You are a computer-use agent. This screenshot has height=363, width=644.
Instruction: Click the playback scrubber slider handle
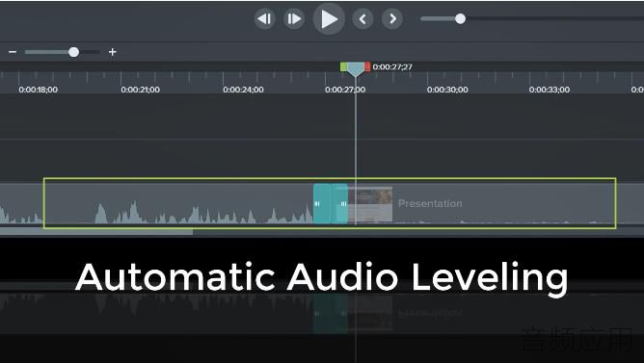tap(461, 18)
